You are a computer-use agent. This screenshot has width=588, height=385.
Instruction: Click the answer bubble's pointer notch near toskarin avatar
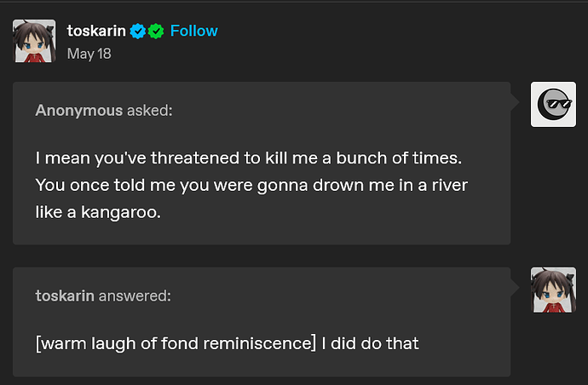pos(515,288)
